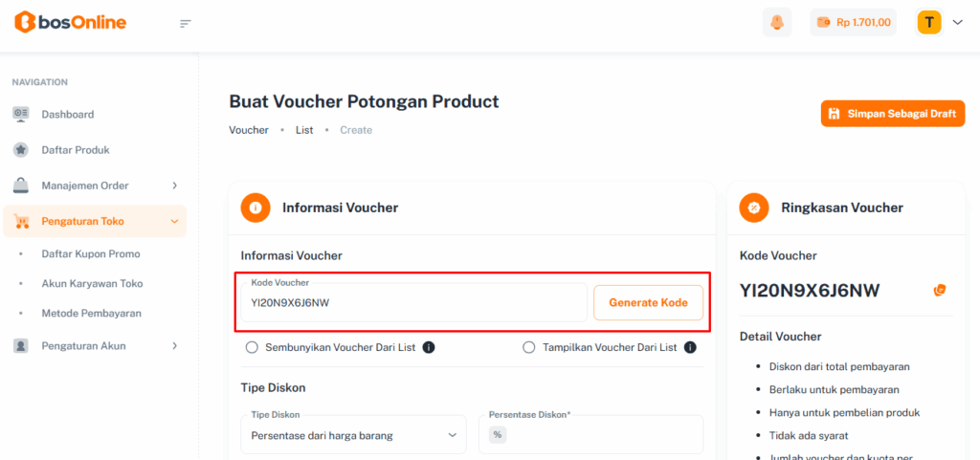Click the bosOnline logo

click(x=70, y=22)
